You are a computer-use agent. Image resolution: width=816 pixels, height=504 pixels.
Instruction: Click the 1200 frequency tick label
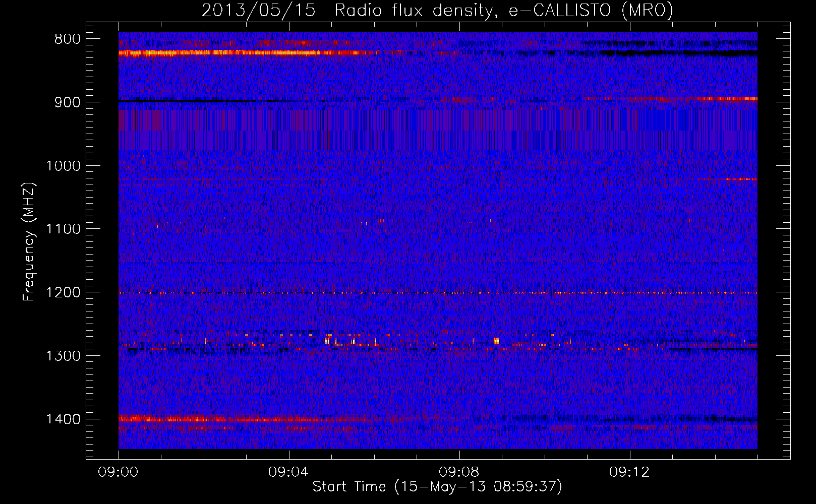point(63,293)
